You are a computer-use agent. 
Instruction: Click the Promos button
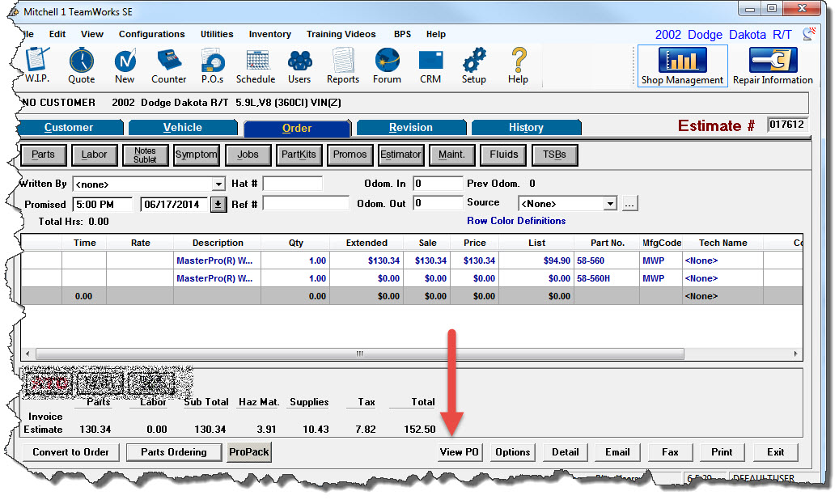pos(350,155)
